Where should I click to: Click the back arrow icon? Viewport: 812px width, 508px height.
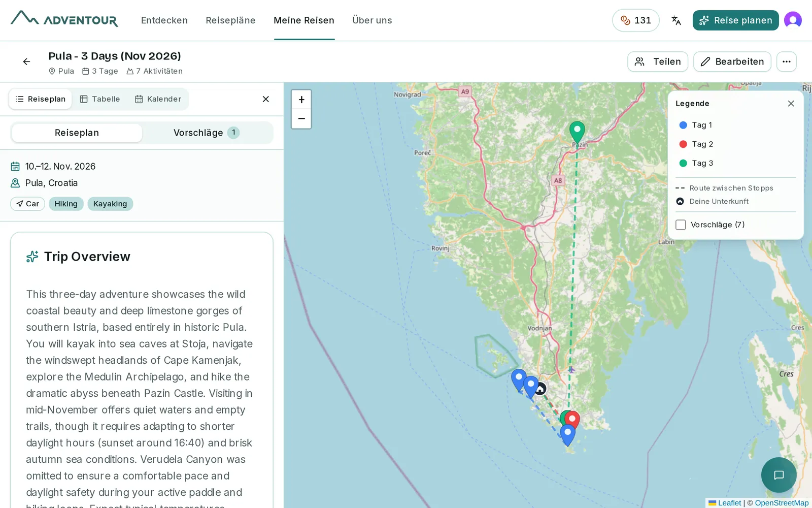(26, 61)
